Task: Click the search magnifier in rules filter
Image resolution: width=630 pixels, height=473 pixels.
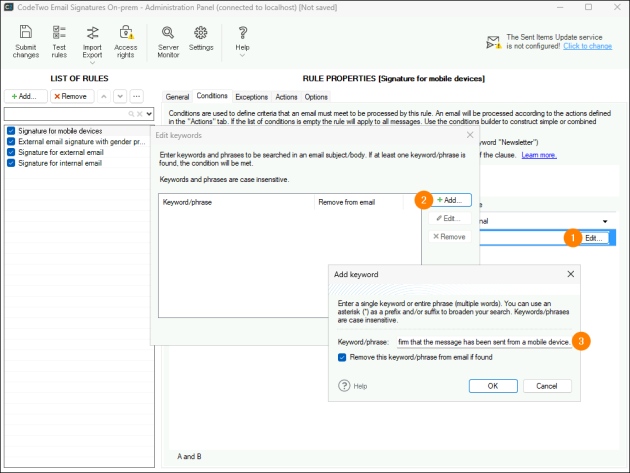Action: [x=131, y=114]
